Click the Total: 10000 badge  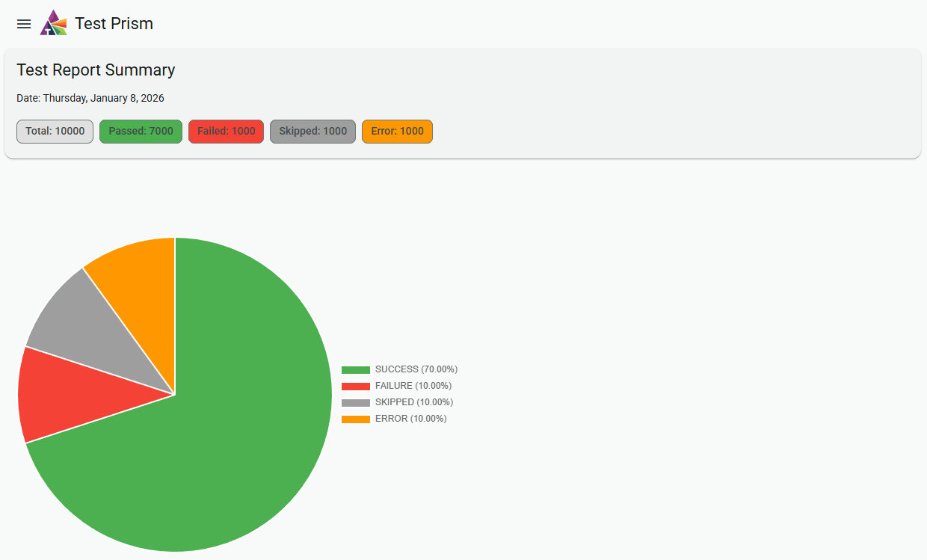(55, 131)
